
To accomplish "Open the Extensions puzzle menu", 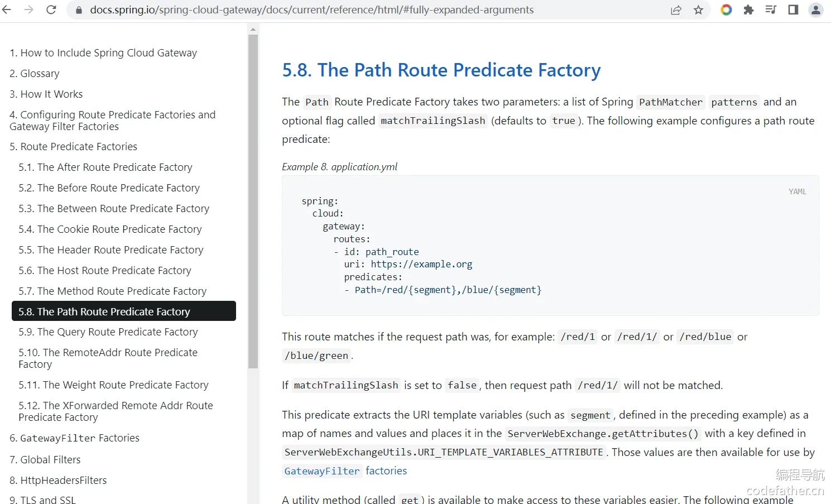I will (748, 10).
